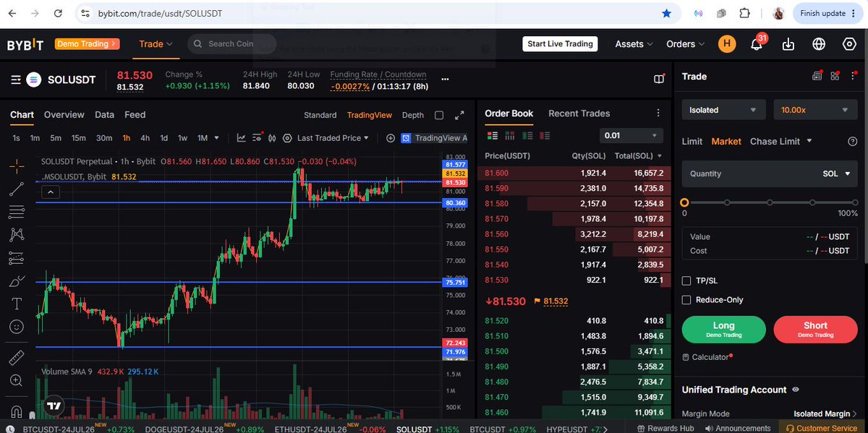This screenshot has height=433, width=868.
Task: Open order book more options menu
Action: [x=658, y=113]
